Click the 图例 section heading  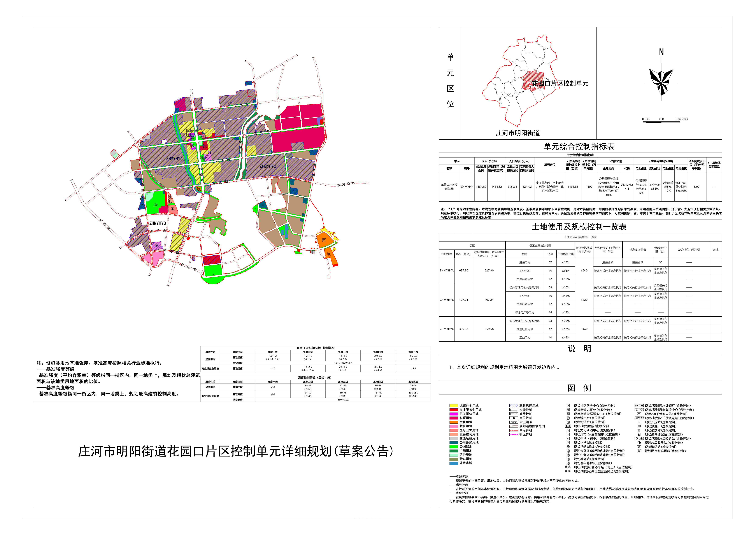click(x=579, y=388)
